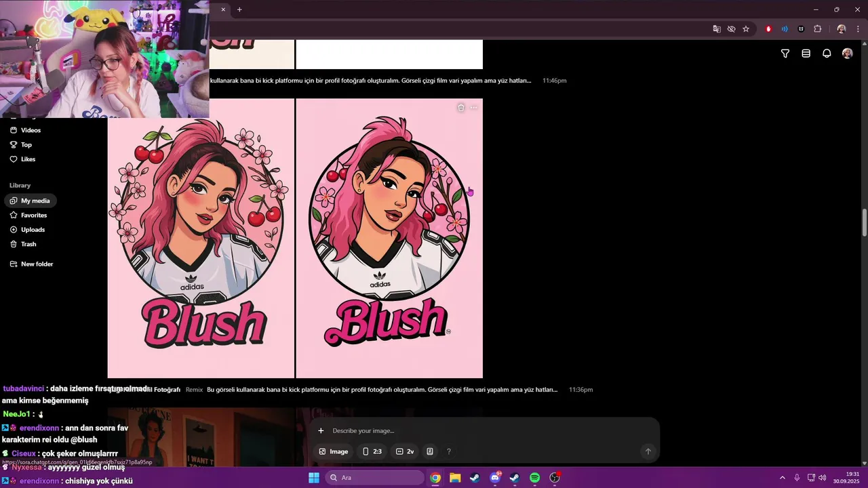Open the red hand ad-blocker extension

pos(768,29)
